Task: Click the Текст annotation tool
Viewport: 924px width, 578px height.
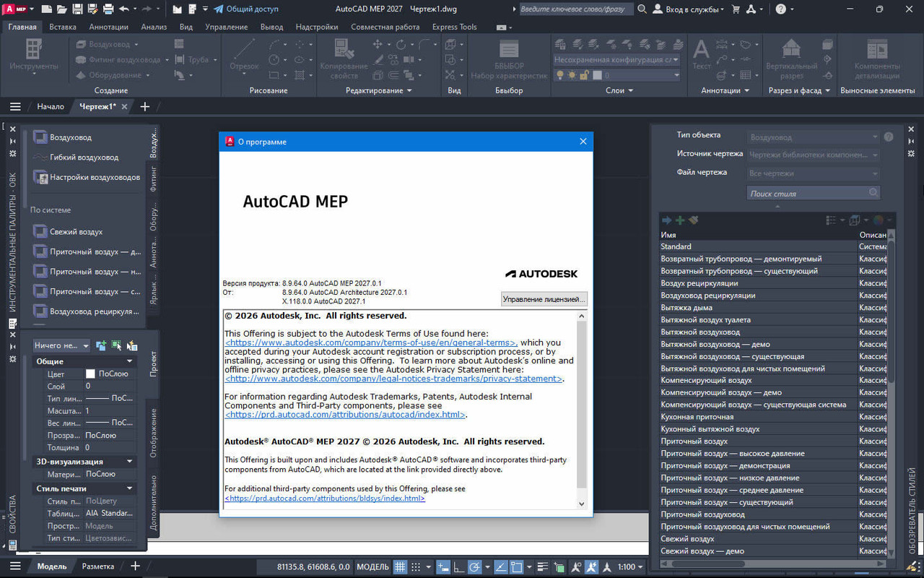Action: click(x=701, y=56)
